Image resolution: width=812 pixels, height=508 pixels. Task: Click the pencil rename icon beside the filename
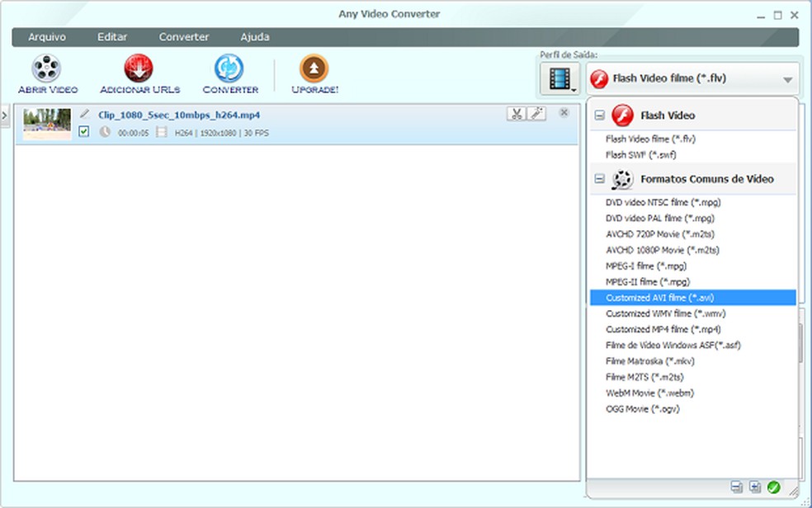(84, 114)
